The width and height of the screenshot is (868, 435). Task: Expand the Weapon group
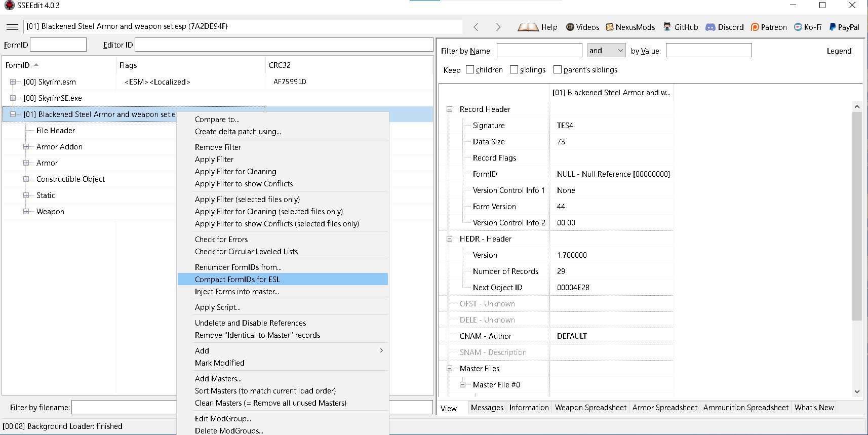coord(26,211)
